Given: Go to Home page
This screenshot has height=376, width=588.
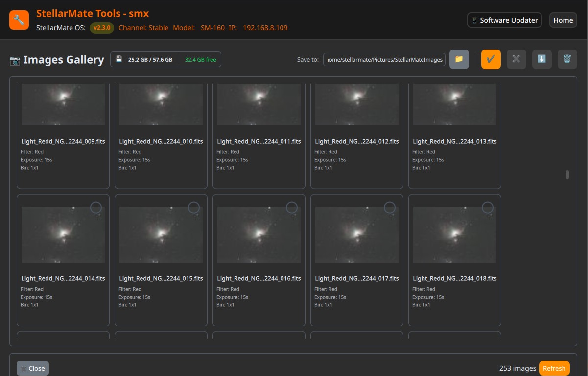Looking at the screenshot, I should pyautogui.click(x=563, y=20).
